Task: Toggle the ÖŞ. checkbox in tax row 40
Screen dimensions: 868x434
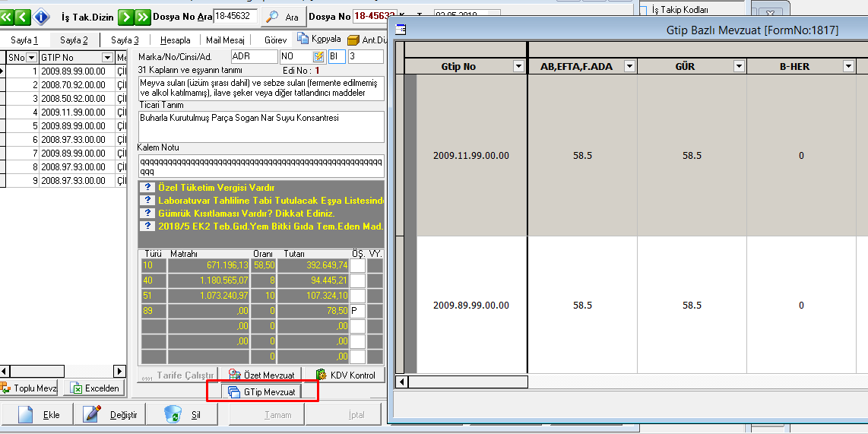Action: 357,280
